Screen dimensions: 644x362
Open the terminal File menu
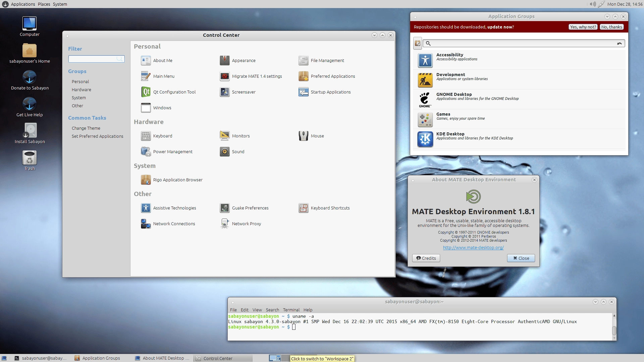[233, 310]
